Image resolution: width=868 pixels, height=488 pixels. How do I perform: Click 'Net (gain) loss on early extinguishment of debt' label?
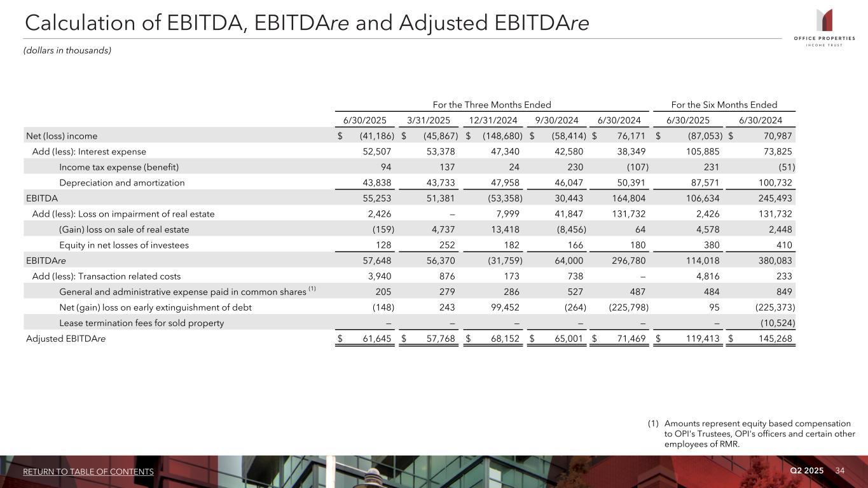[155, 308]
